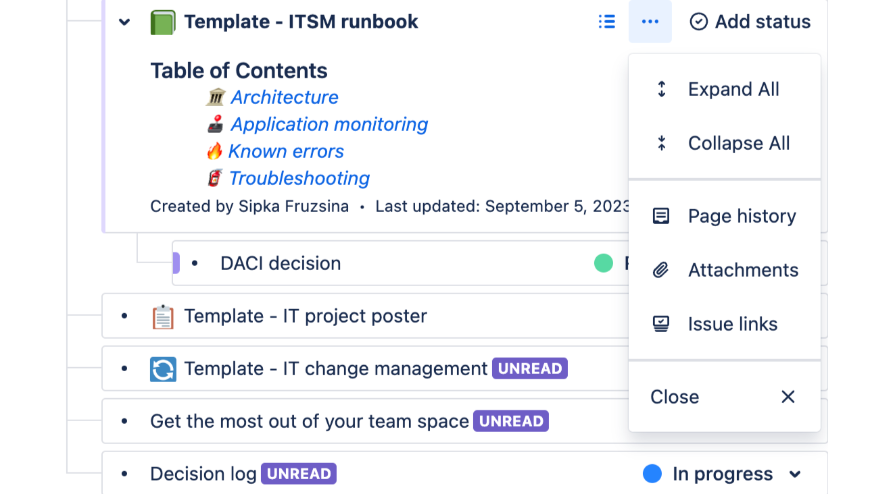870x494 pixels.
Task: Click the Page history icon in menu
Action: 661,216
